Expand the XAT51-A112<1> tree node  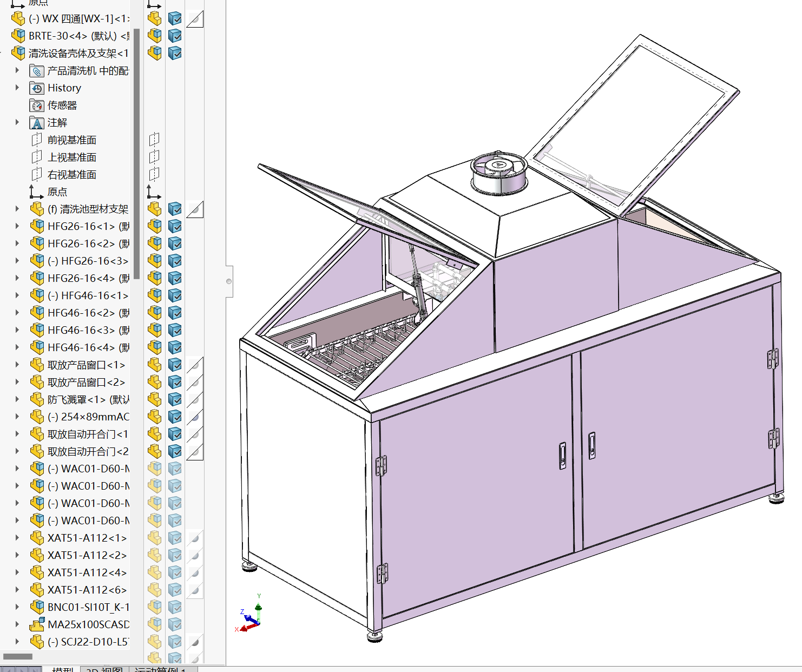tap(17, 538)
